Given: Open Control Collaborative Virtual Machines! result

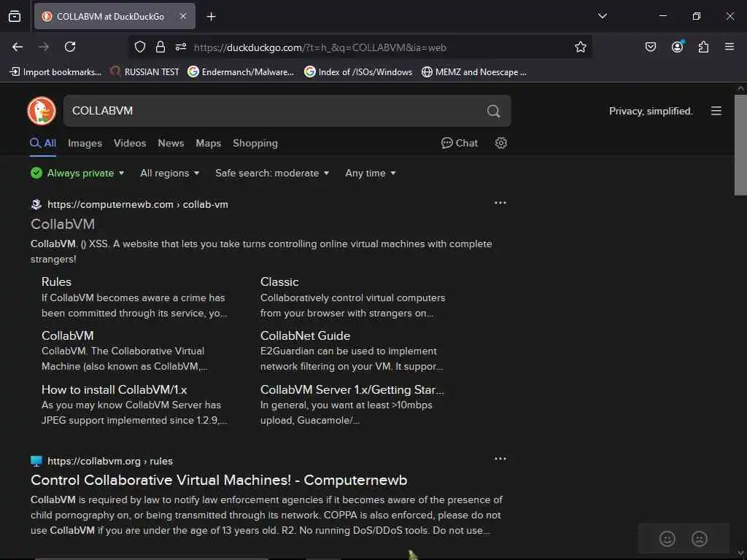Looking at the screenshot, I should point(219,480).
